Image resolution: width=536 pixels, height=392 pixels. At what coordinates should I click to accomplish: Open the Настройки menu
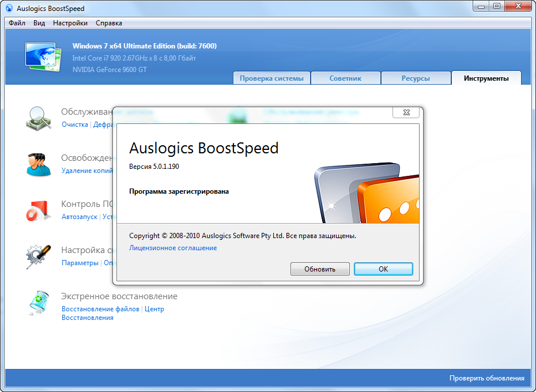click(70, 23)
